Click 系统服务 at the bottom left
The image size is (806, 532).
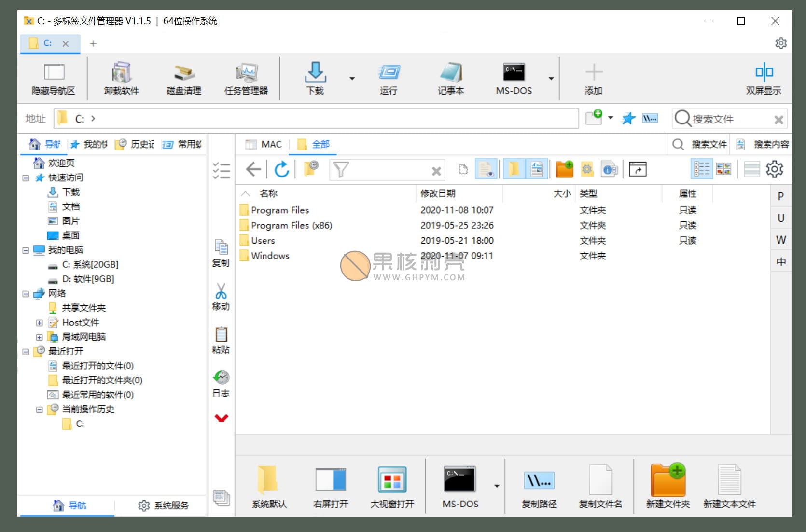click(x=163, y=505)
